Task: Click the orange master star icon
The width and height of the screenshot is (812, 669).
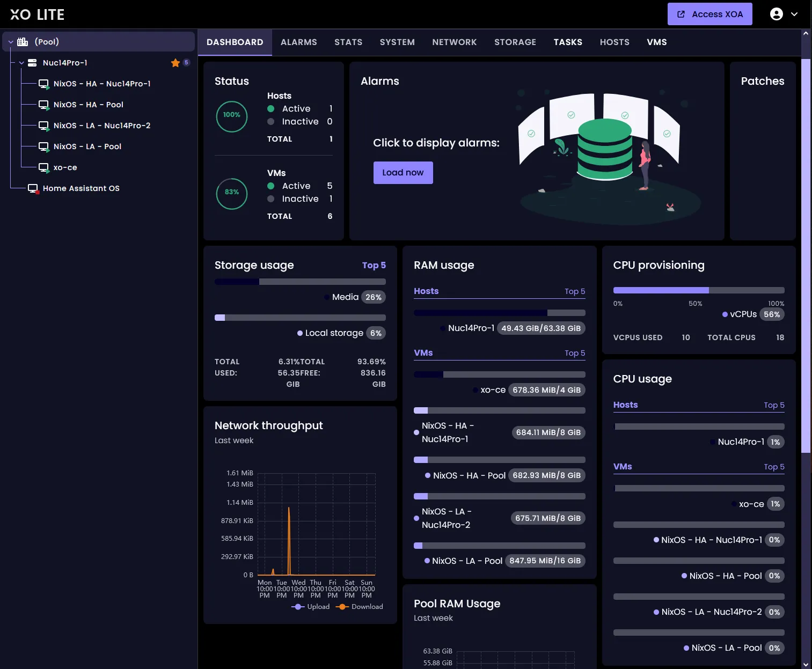Action: (x=175, y=63)
